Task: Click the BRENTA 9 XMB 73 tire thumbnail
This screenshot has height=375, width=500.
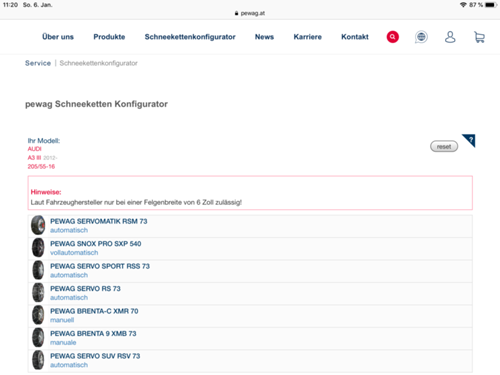Action: tap(38, 337)
